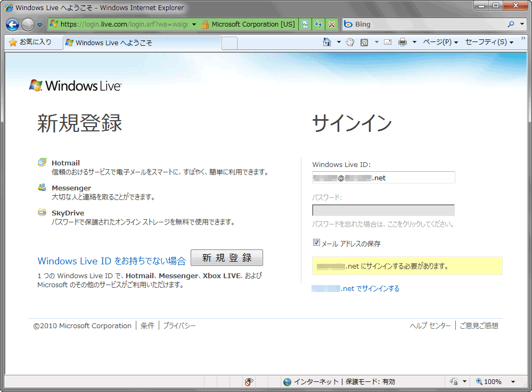Image resolution: width=532 pixels, height=392 pixels.
Task: Open the Favorites (お気に入り) star button
Action: click(x=30, y=42)
